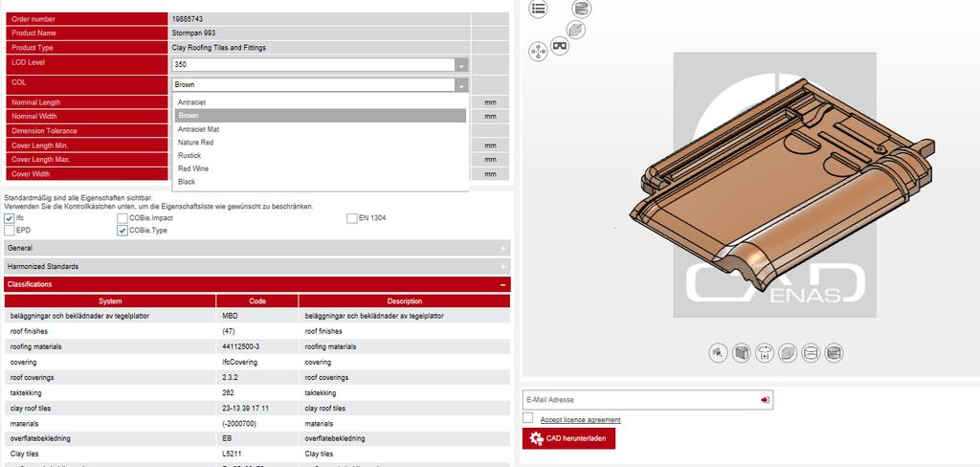This screenshot has width=980, height=467.
Task: Click the EB code cell
Action: click(226, 439)
